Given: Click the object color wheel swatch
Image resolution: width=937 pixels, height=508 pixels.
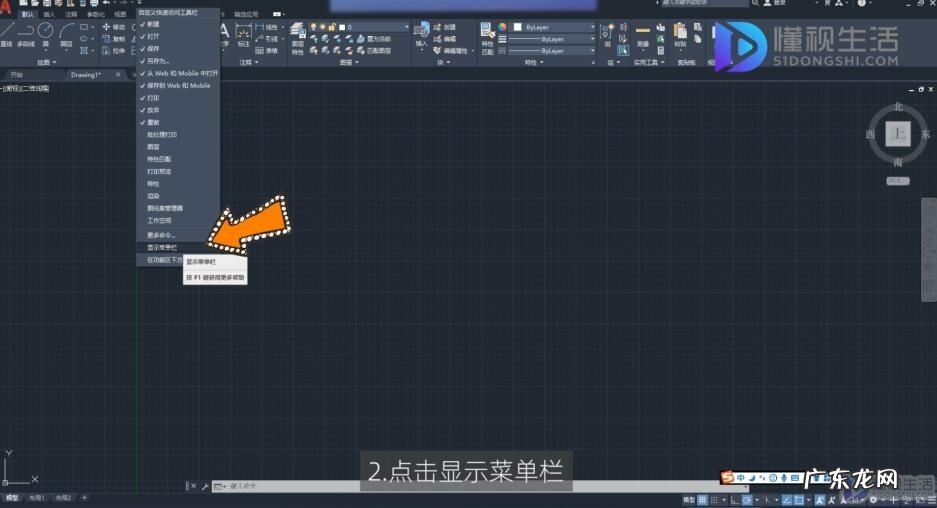Looking at the screenshot, I should pyautogui.click(x=502, y=27).
